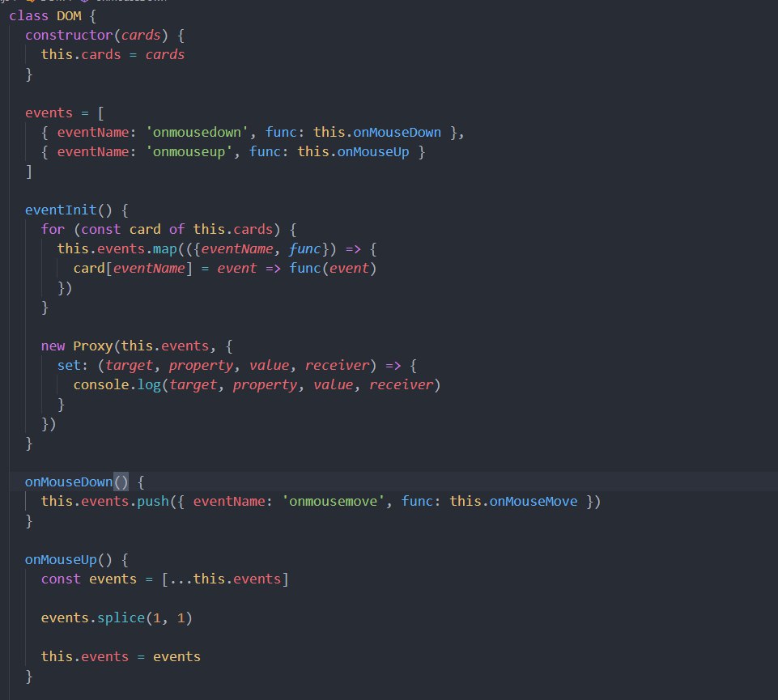Click the 'class DOM {' declaration line
This screenshot has width=778, height=700.
pyautogui.click(x=53, y=16)
